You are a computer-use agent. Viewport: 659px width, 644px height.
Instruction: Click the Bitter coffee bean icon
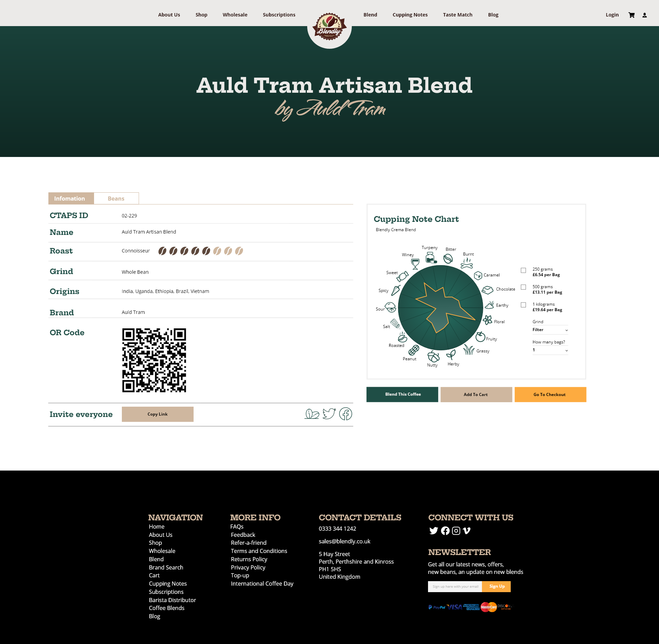coord(448,259)
